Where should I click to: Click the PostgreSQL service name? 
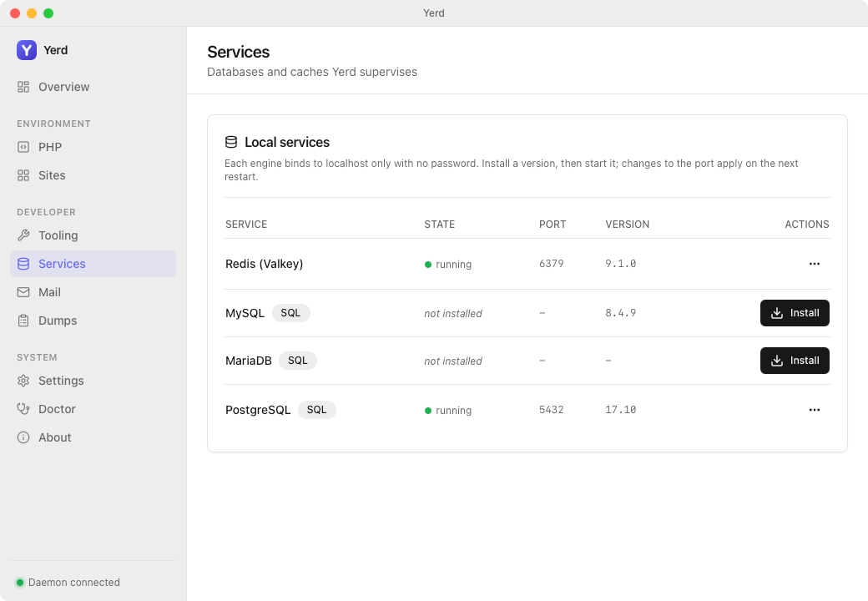258,410
